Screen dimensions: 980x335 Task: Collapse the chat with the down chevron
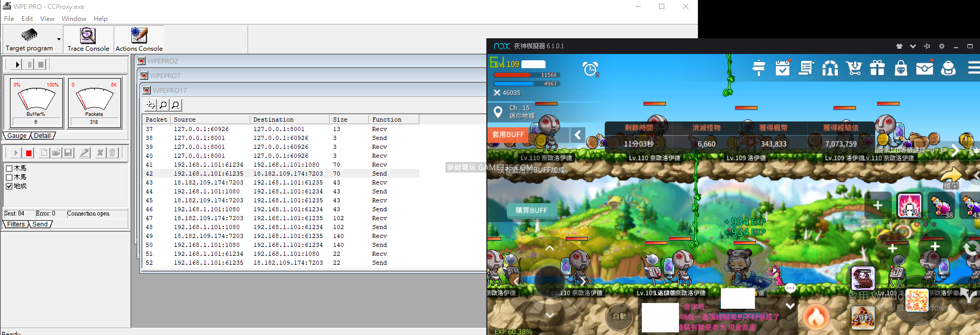pyautogui.click(x=790, y=306)
